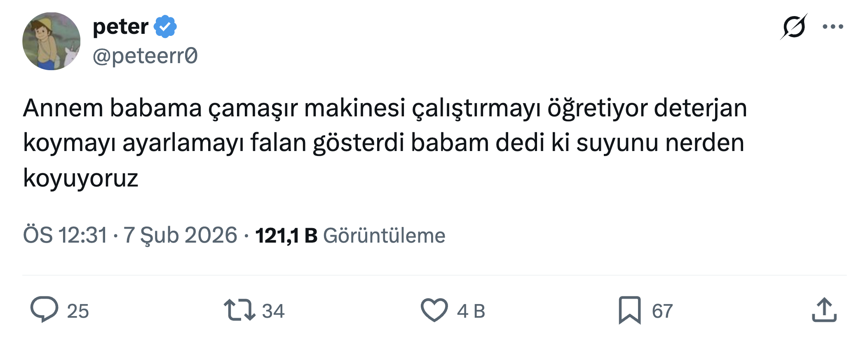Screen dimensions: 868x340
Task: Click the display name "peter"
Action: point(120,27)
